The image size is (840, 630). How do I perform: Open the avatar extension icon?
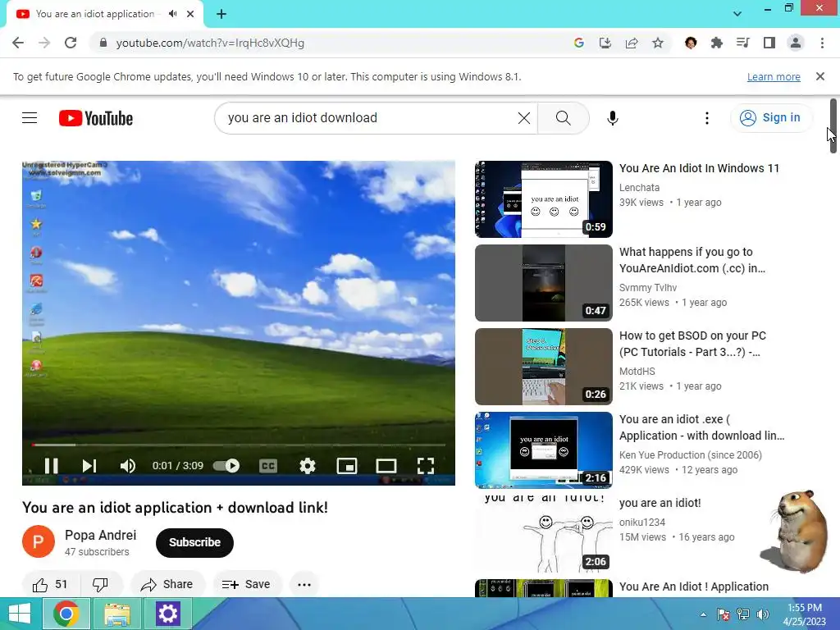[691, 43]
